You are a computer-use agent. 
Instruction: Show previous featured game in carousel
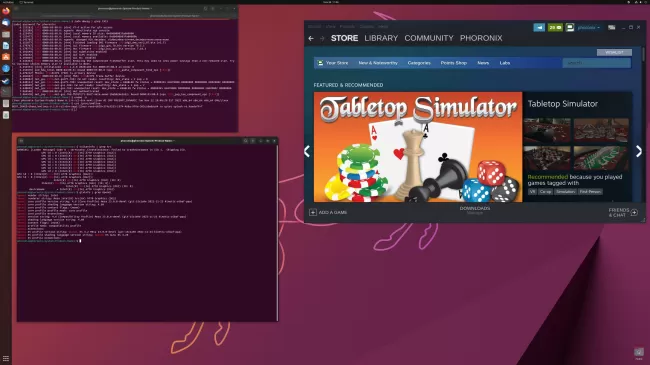[307, 151]
